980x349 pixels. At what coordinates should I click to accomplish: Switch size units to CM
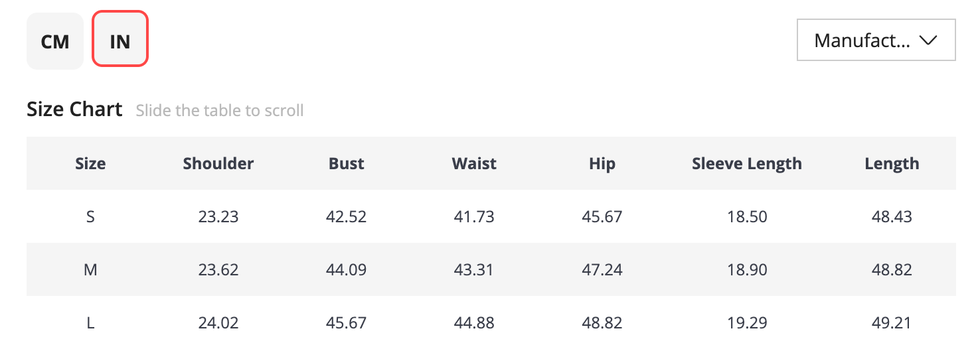(55, 41)
